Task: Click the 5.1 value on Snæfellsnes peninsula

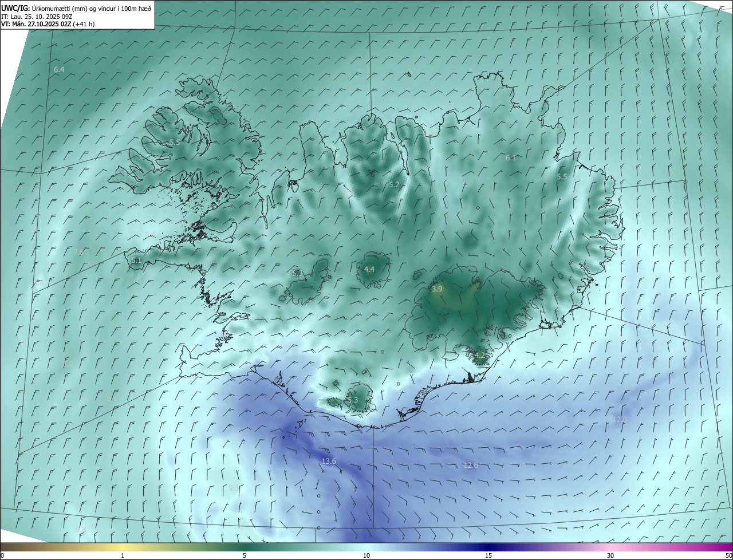Action: (x=136, y=260)
